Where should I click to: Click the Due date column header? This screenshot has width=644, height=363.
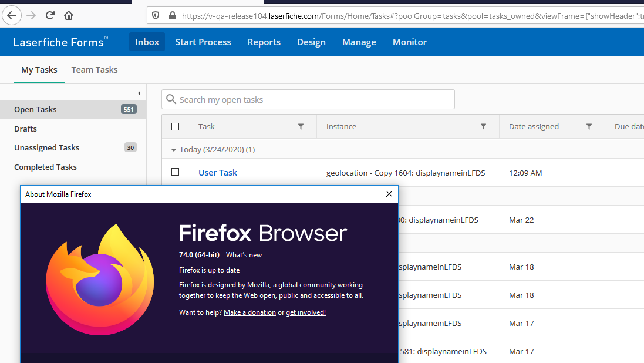coord(629,127)
